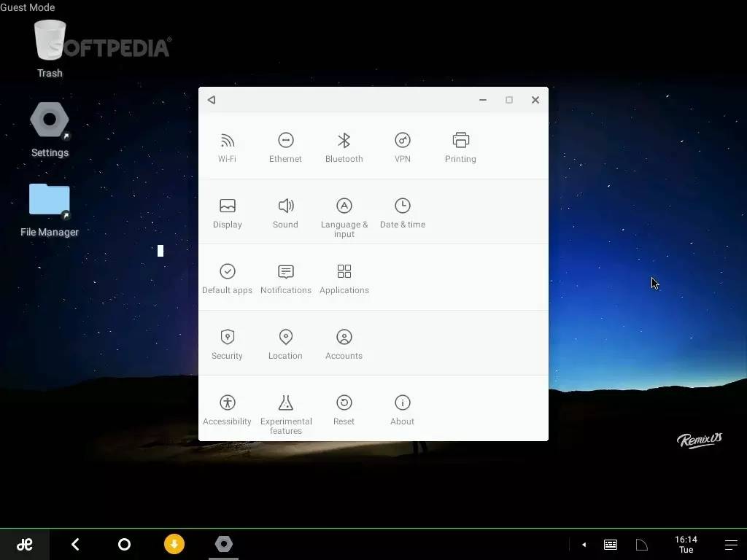This screenshot has width=747, height=560.
Task: Select the VPN settings icon
Action: click(x=402, y=147)
